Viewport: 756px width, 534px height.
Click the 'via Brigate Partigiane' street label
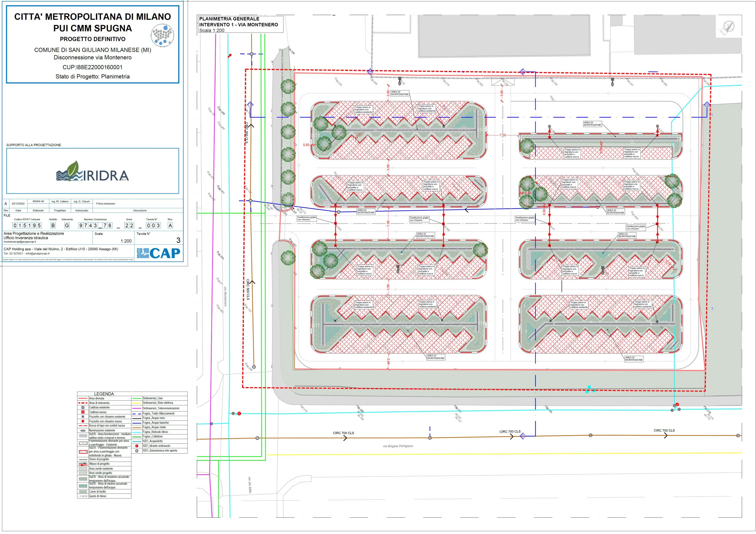tap(398, 446)
